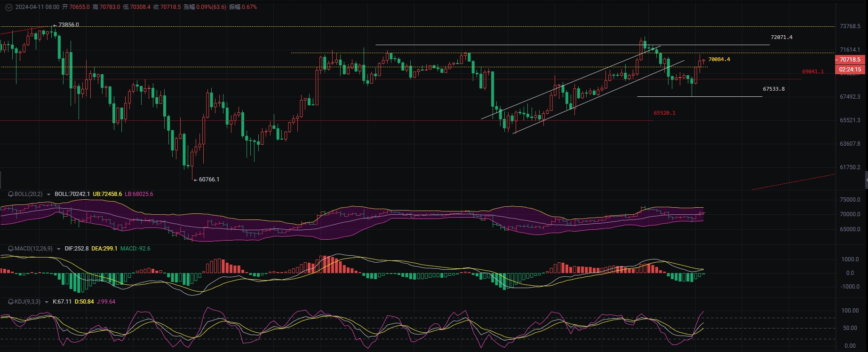Image resolution: width=868 pixels, height=352 pixels.
Task: Select the white 67533.8 support line label
Action: (x=773, y=89)
